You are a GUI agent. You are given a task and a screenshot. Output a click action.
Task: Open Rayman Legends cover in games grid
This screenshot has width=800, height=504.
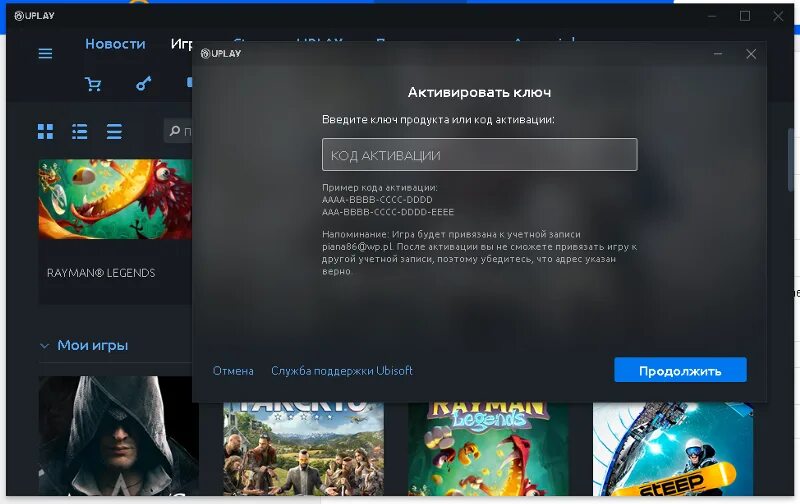[x=488, y=449]
